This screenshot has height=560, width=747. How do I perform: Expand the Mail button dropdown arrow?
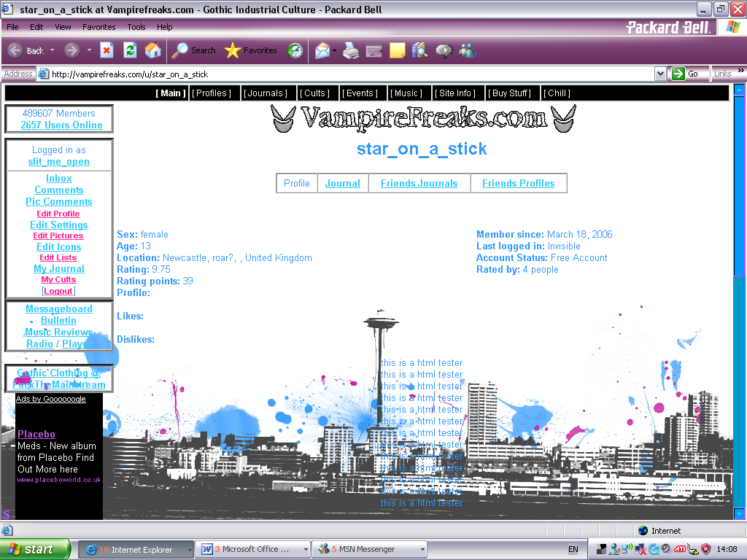coord(334,50)
